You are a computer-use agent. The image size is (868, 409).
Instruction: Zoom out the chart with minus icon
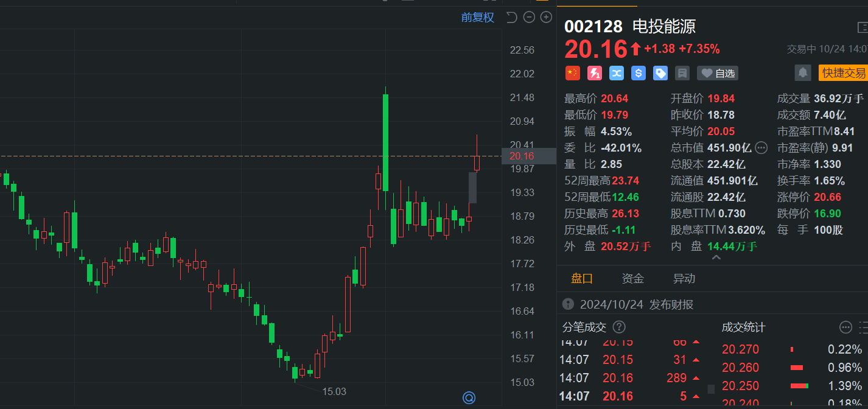tap(529, 17)
